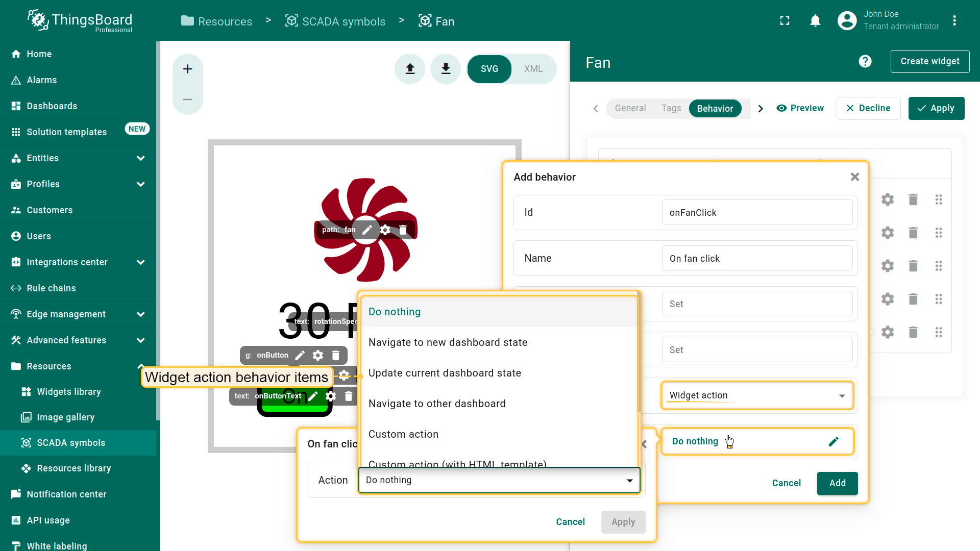Click zoom in plus button
980x551 pixels.
point(188,69)
